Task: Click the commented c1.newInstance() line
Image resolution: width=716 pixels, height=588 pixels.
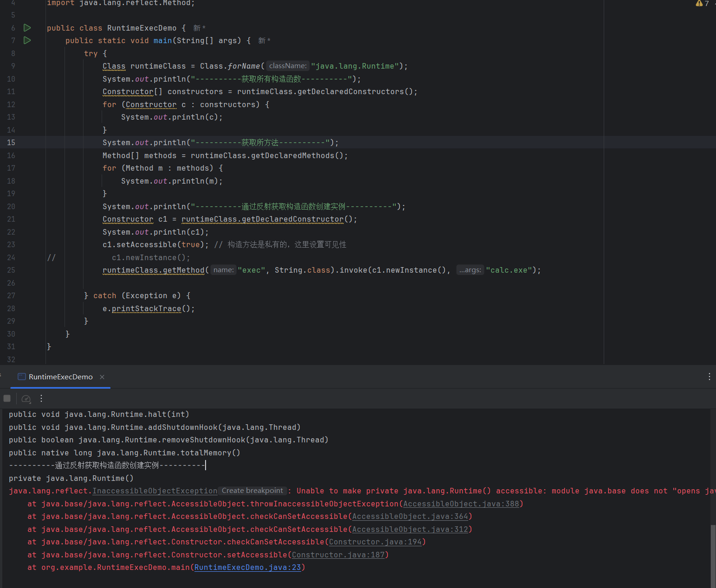Action: (x=151, y=257)
